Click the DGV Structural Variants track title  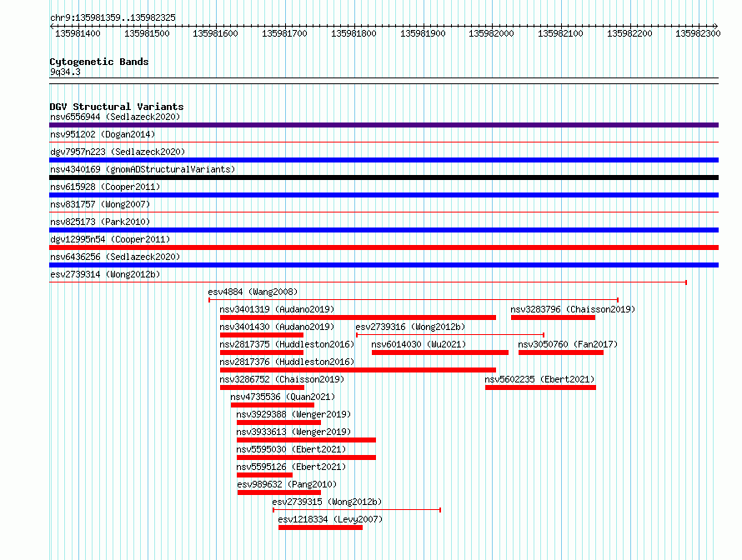(117, 107)
